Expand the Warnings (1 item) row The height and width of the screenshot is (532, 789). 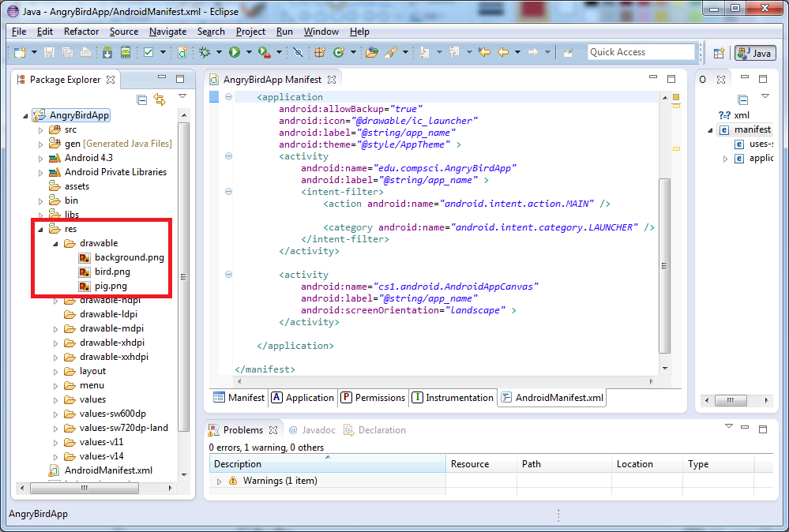[x=220, y=481]
